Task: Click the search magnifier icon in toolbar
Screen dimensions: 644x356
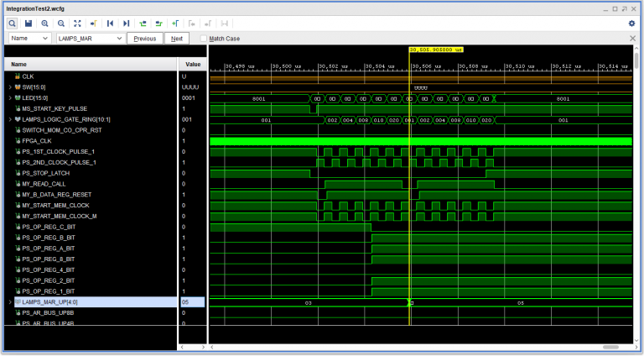Action: (x=13, y=24)
